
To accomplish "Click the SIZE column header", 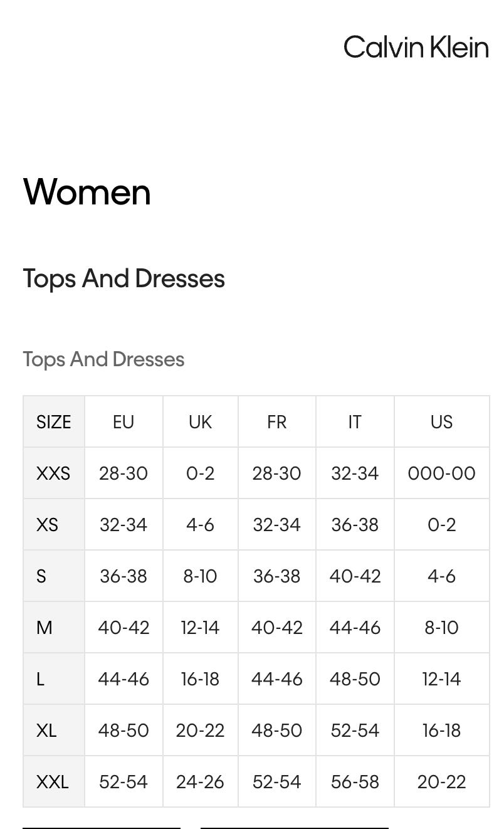I will 54,422.
